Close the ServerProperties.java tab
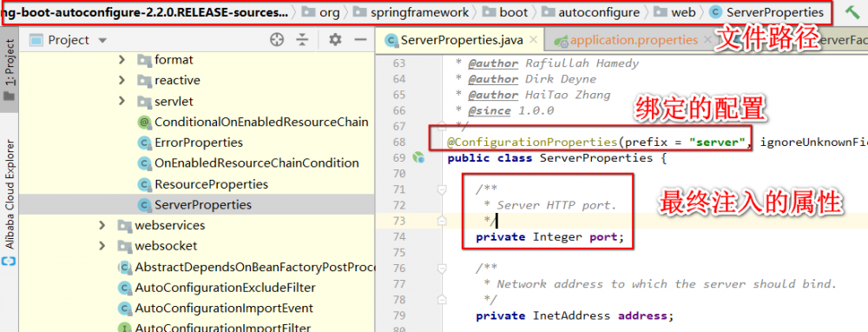 click(533, 40)
